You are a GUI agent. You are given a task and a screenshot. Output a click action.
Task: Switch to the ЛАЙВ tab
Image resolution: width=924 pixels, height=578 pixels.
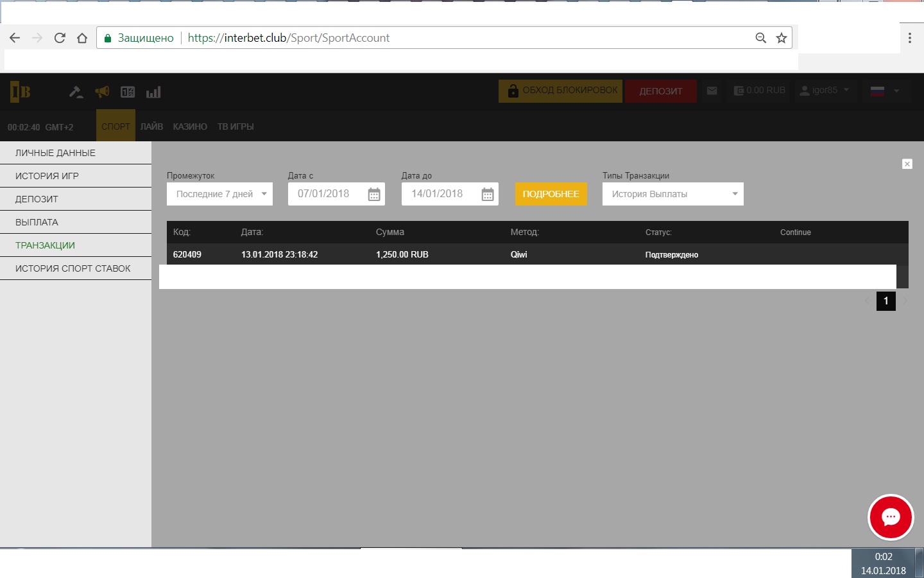tap(151, 127)
